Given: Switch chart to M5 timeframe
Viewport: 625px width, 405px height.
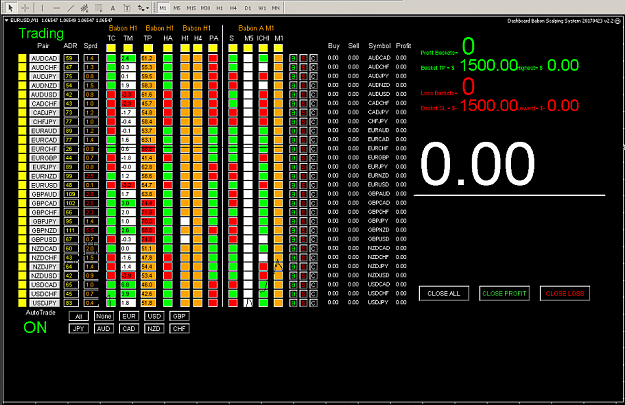Looking at the screenshot, I should point(177,8).
